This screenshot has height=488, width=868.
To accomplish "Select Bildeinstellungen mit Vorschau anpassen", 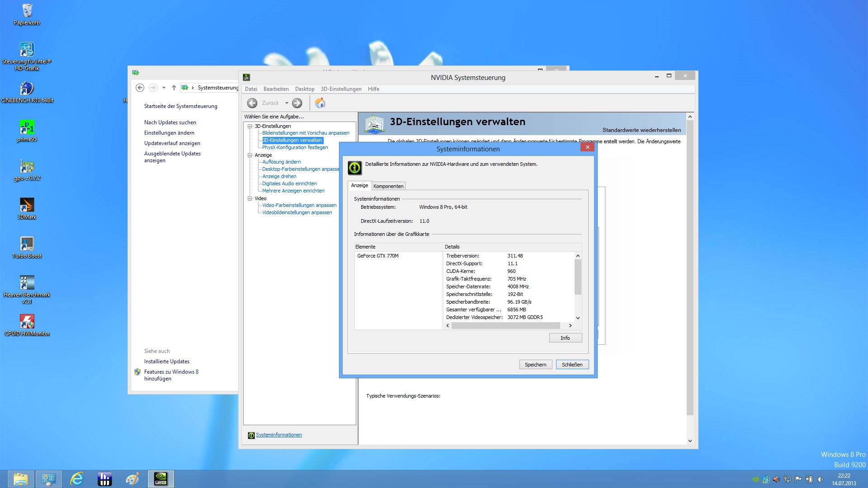I will 306,133.
